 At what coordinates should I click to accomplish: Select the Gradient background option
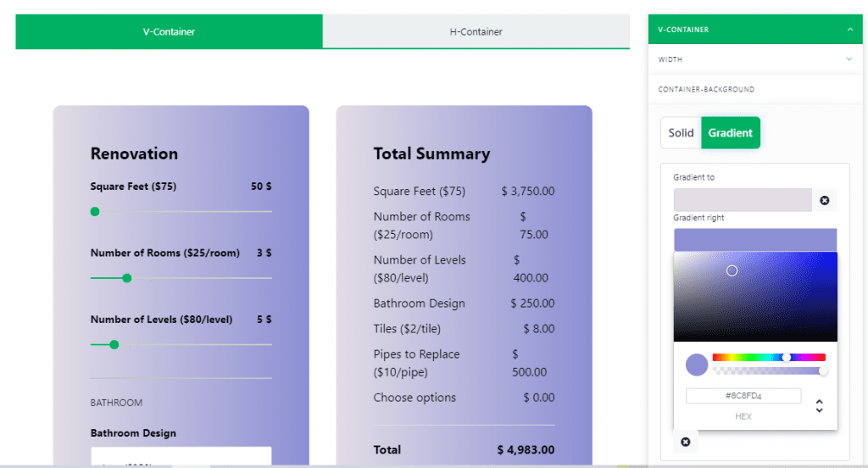coord(730,133)
